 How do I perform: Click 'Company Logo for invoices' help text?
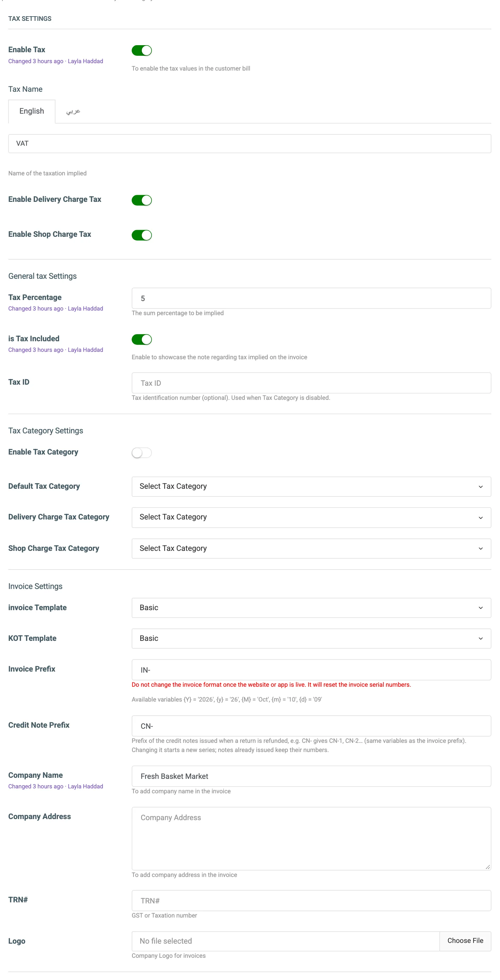click(168, 956)
